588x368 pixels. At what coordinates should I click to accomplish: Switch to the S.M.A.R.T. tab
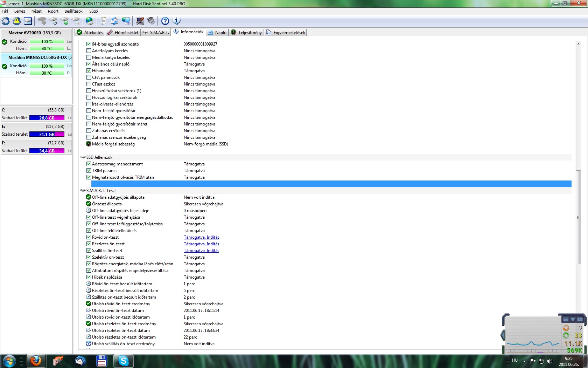(x=156, y=33)
